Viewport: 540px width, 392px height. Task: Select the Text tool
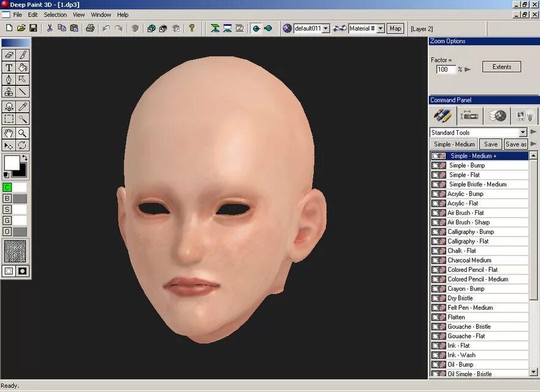[x=9, y=67]
